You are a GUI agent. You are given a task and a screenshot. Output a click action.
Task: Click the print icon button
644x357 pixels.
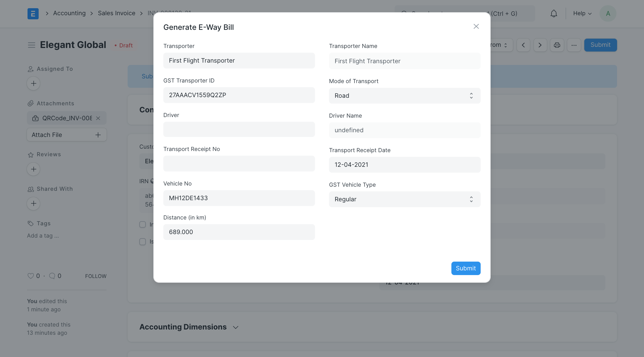(x=557, y=45)
